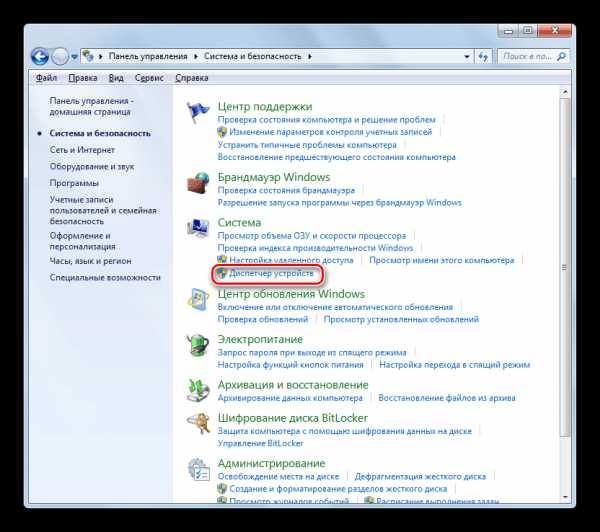Image resolution: width=600 pixels, height=532 pixels.
Task: Click the Центр поддержки flag icon
Action: [x=198, y=112]
